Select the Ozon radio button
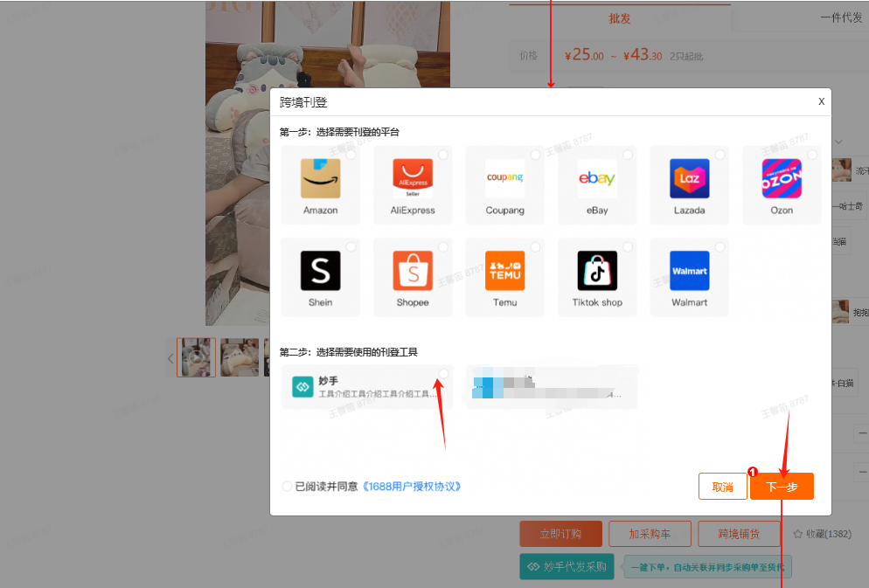This screenshot has width=869, height=588. (812, 155)
